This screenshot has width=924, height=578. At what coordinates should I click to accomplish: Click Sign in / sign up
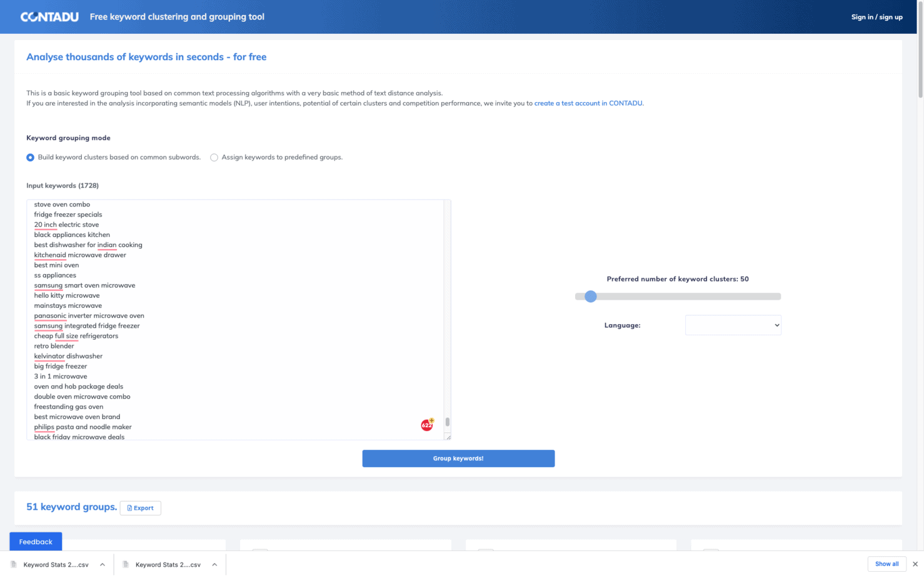pos(876,17)
